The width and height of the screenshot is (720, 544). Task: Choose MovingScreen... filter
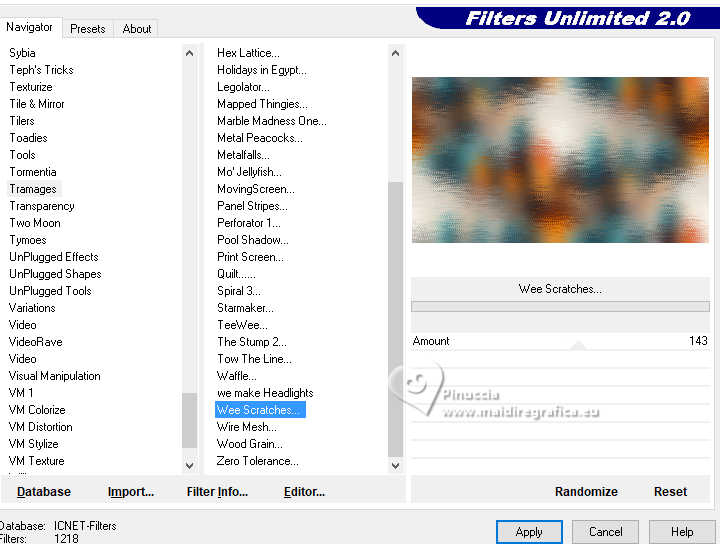tap(256, 189)
